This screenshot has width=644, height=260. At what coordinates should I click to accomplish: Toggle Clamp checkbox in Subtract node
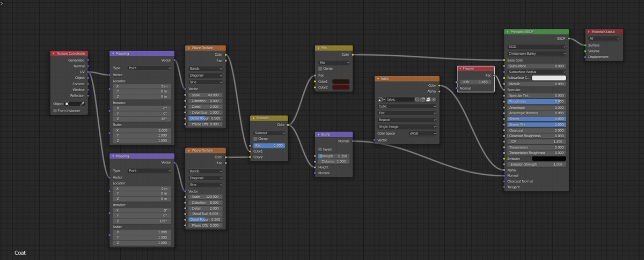(255, 139)
